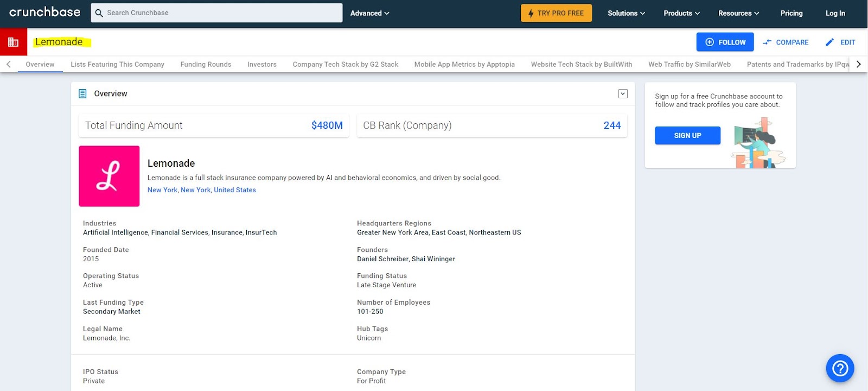The height and width of the screenshot is (391, 868).
Task: Open Patents and Trademarks by IPqwery tab
Action: pos(798,64)
